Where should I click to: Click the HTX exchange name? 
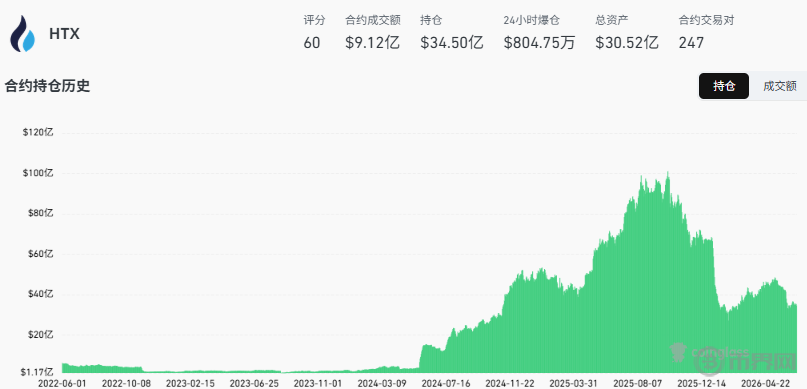64,34
